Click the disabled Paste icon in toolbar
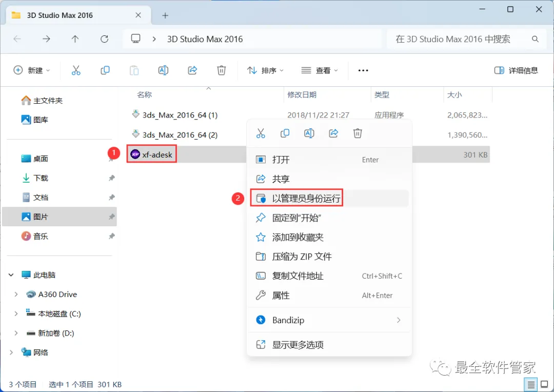Screen dimensions: 554x392 134,70
